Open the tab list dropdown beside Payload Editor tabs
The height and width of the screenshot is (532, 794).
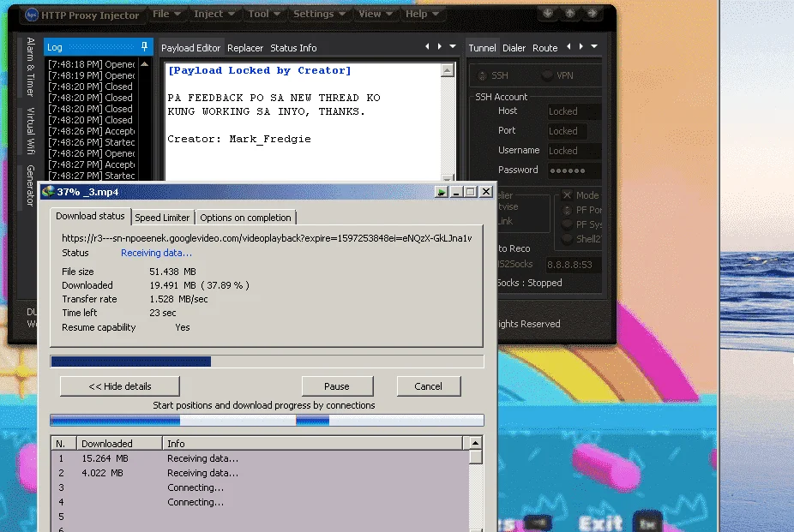[453, 46]
